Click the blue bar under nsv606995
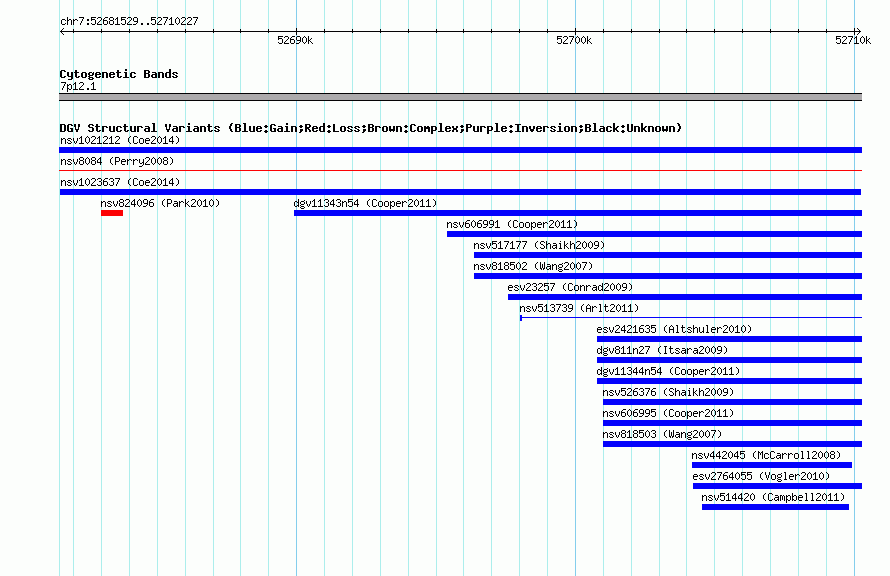The height and width of the screenshot is (576, 890). point(732,423)
